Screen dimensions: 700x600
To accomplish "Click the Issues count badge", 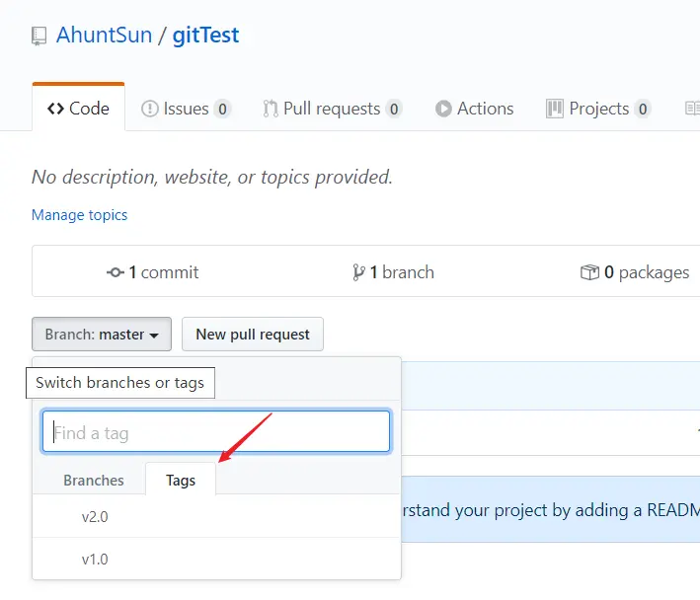I will (222, 109).
